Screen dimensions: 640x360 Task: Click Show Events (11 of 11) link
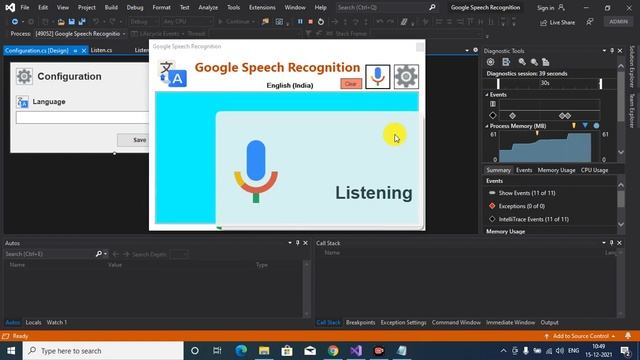click(x=527, y=193)
